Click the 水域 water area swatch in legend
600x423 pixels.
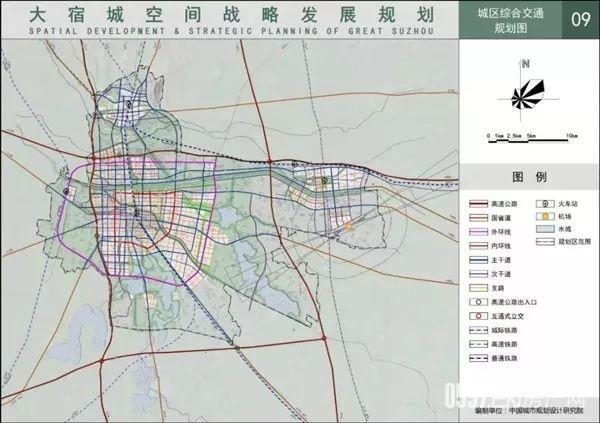545,229
